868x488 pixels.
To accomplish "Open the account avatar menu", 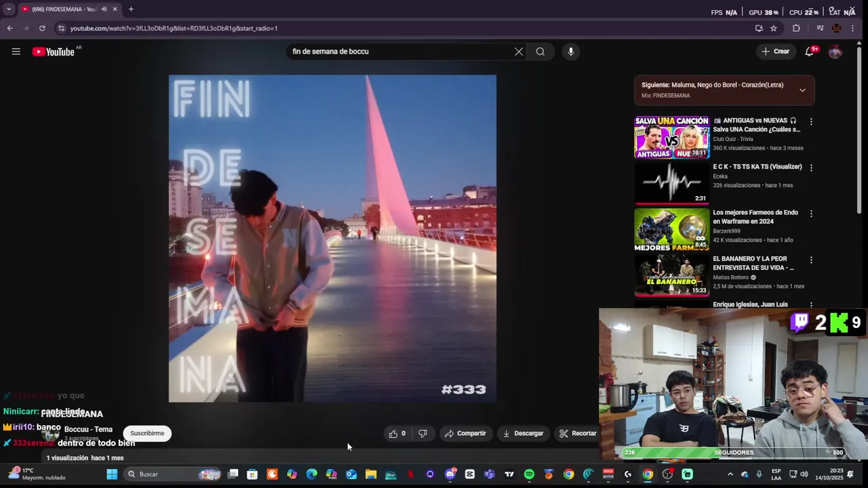I will tap(835, 52).
